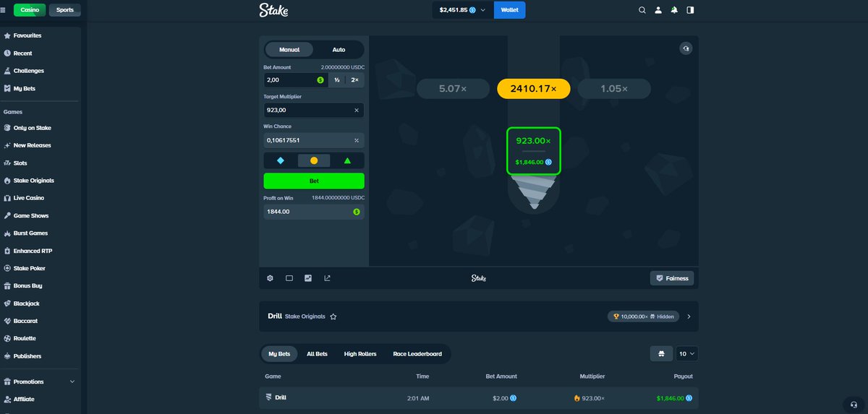The height and width of the screenshot is (414, 868).
Task: Switch to the Casino section
Action: click(x=29, y=10)
